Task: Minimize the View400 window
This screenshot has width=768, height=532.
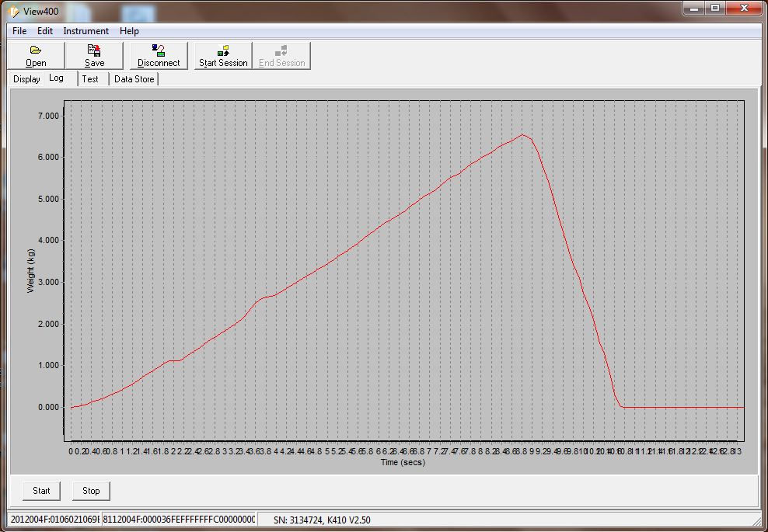Action: coord(694,8)
